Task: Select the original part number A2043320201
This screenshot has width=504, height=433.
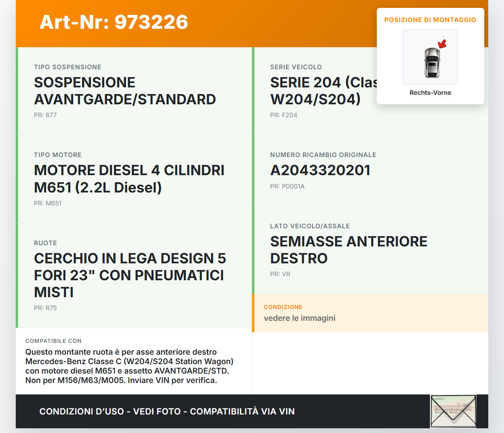Action: tap(320, 170)
